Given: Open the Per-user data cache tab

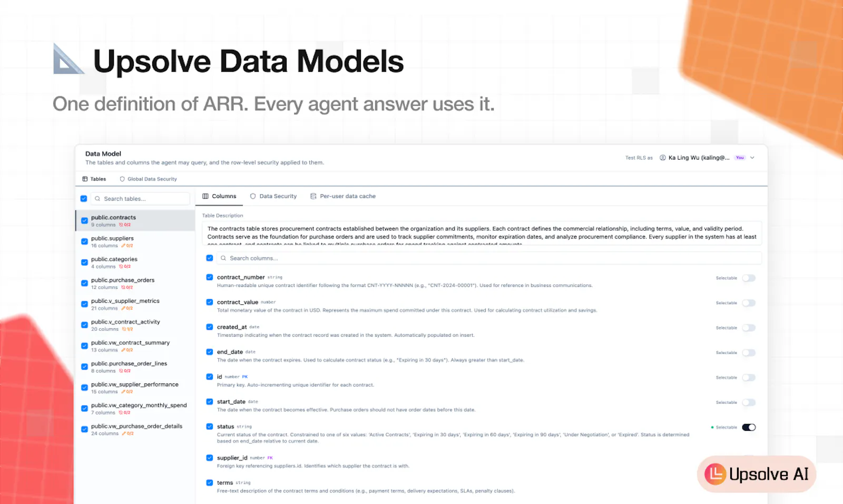Looking at the screenshot, I should 343,196.
